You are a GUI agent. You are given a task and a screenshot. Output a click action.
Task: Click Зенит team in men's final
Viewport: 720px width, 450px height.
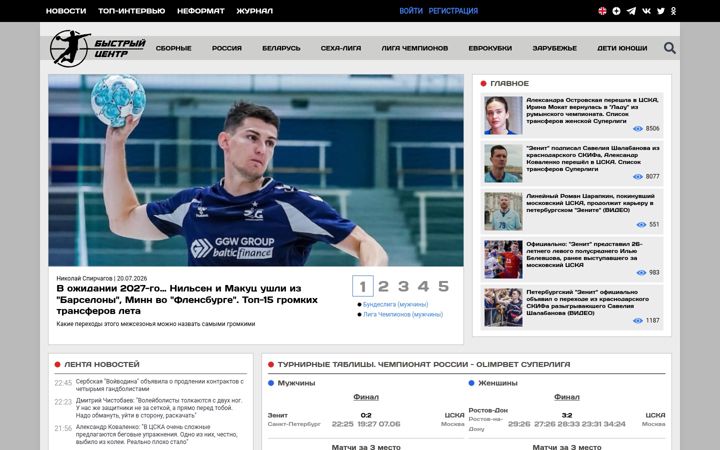click(277, 415)
